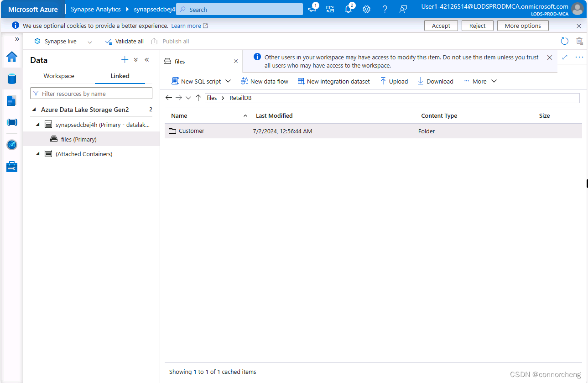The image size is (588, 383).
Task: Open the Integrate hub pipeline icon
Action: (12, 122)
